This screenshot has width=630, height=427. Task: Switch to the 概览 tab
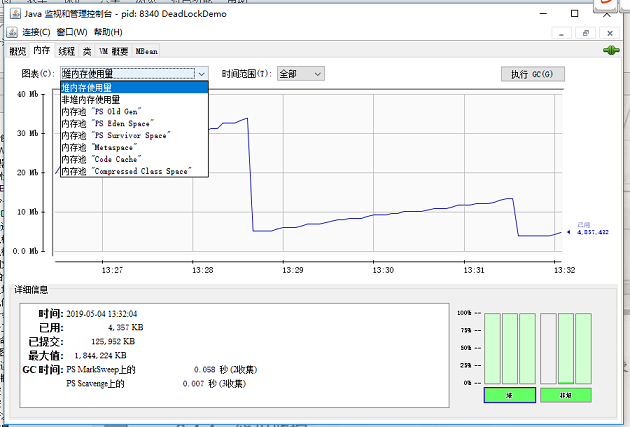(17, 51)
